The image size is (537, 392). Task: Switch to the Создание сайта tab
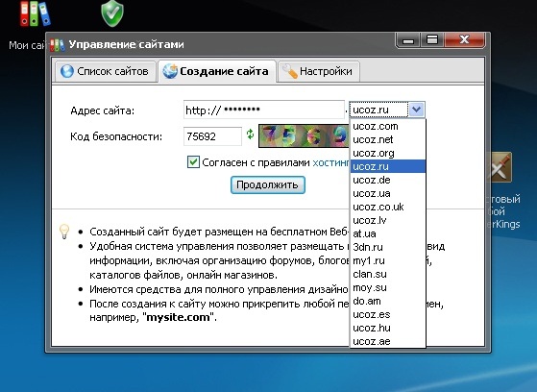[217, 71]
